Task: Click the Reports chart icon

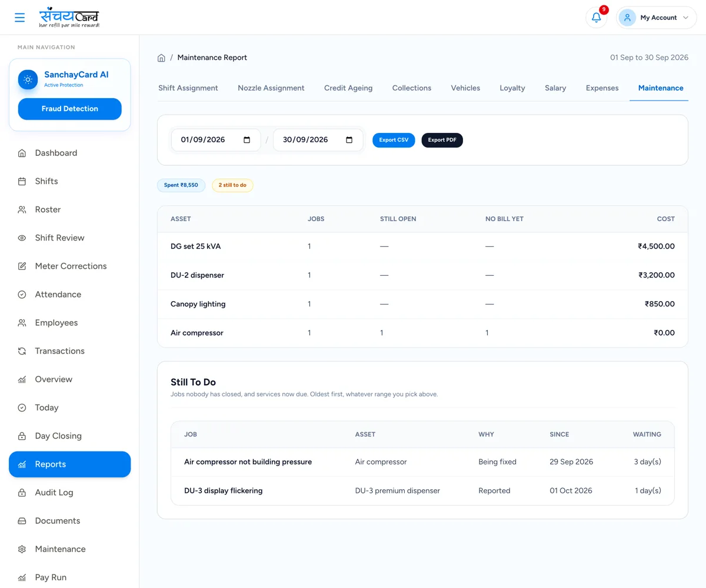Action: [x=22, y=465]
